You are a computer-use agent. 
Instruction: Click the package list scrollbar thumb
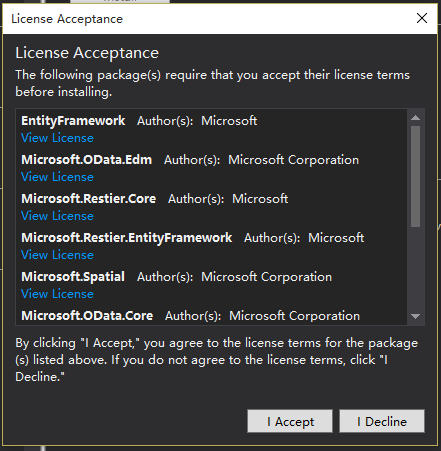tap(415, 176)
